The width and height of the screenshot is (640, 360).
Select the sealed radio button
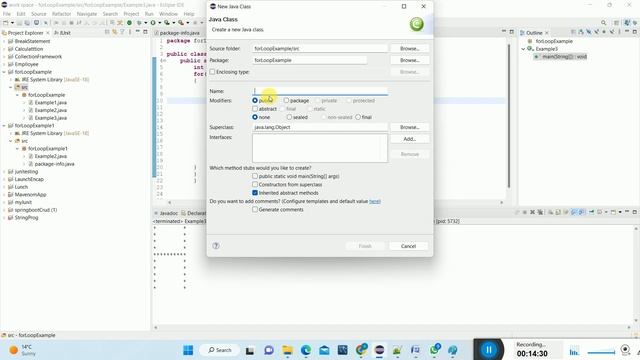pos(289,117)
